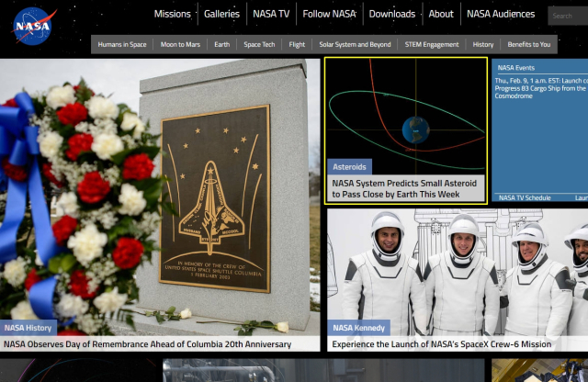Viewport: 588px width, 382px height.
Task: Open the Flight topic
Action: (x=297, y=44)
